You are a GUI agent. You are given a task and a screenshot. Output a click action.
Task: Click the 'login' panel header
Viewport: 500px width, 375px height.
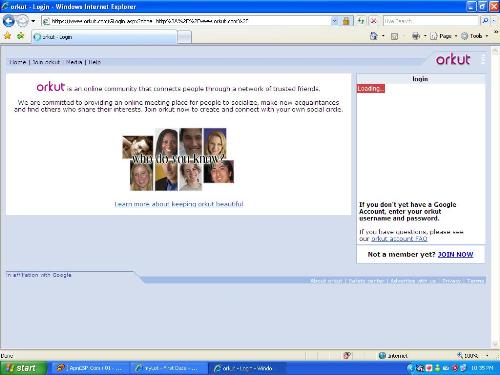420,79
